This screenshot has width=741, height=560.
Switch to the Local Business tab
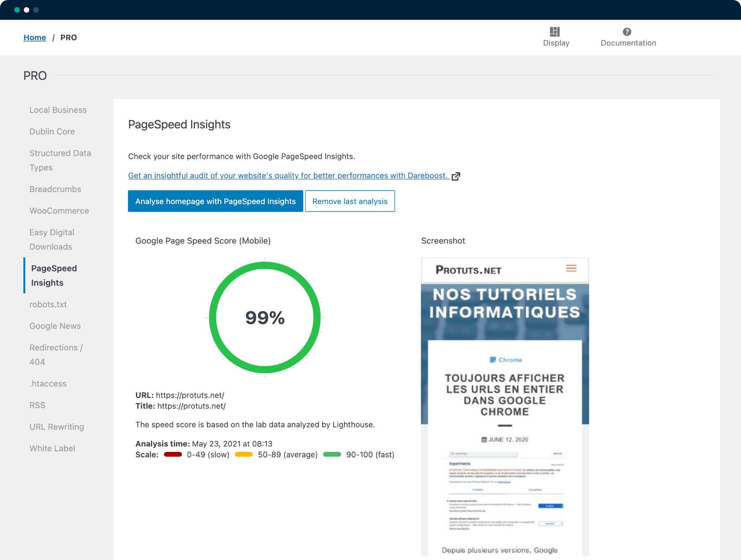pos(58,110)
